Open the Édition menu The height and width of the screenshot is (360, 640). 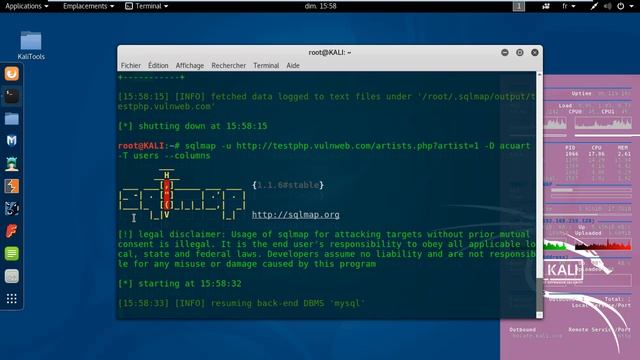(158, 65)
